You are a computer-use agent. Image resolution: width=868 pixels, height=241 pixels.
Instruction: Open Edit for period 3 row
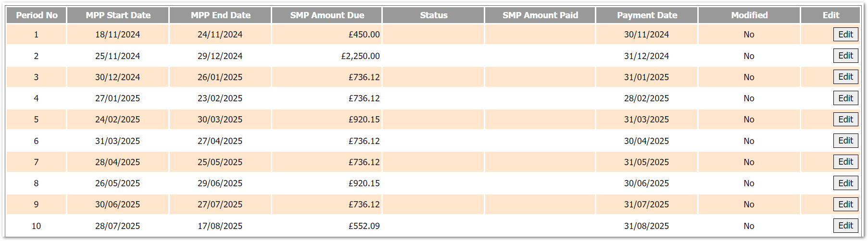(x=845, y=77)
